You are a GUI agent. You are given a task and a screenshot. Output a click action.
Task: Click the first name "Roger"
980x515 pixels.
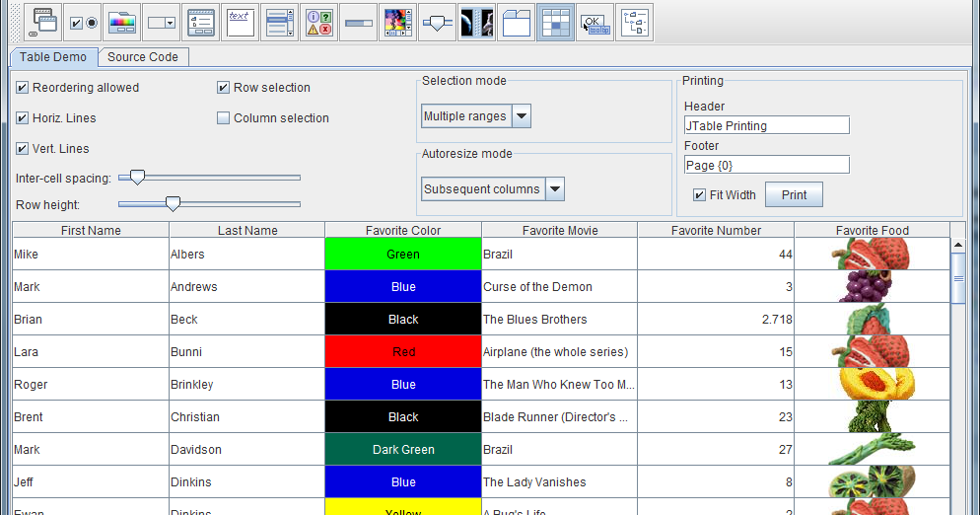(31, 384)
